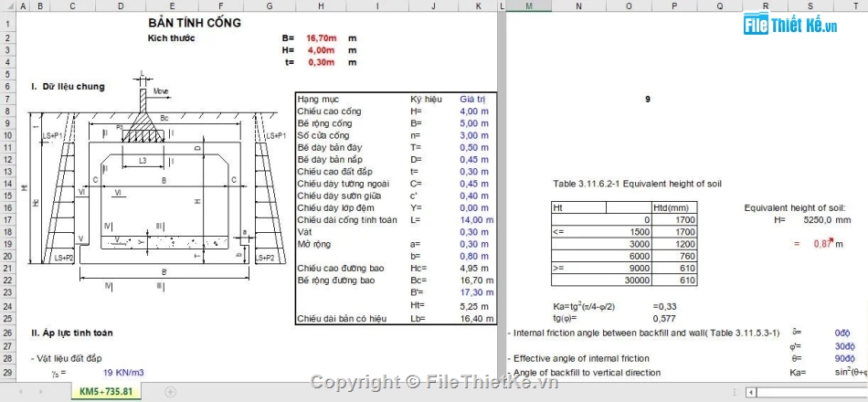Select value '3,00 m' for Số cửa cống

tap(474, 135)
